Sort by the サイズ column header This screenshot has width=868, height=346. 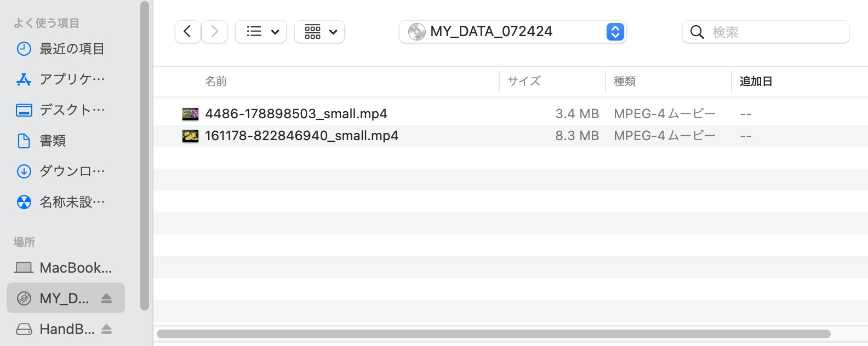click(x=524, y=82)
